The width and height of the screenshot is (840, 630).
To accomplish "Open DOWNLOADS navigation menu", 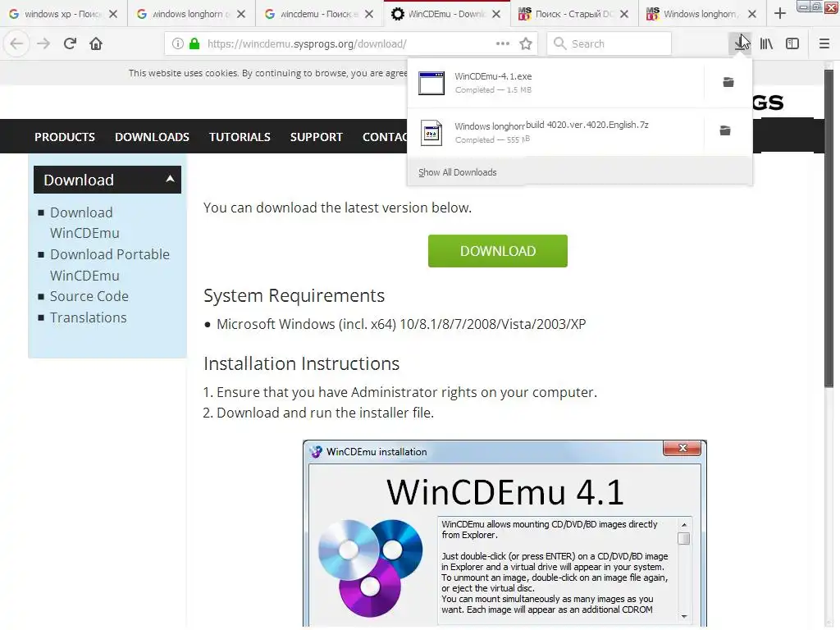I will [x=152, y=137].
